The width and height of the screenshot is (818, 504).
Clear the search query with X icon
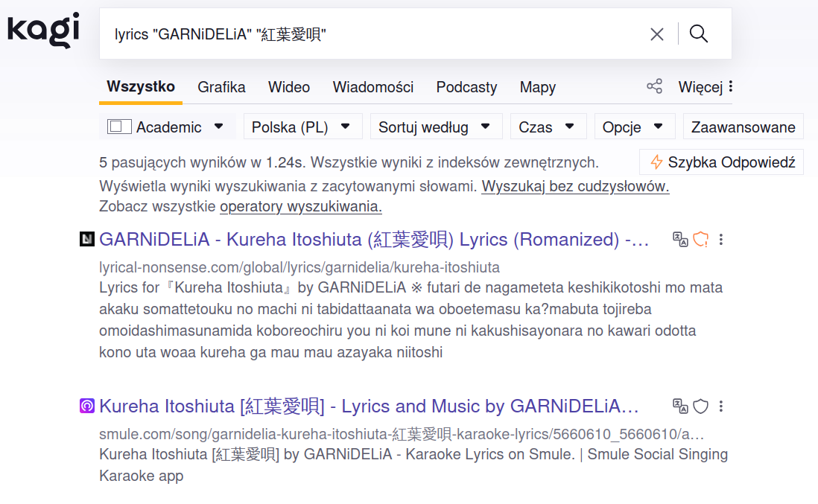pos(656,34)
